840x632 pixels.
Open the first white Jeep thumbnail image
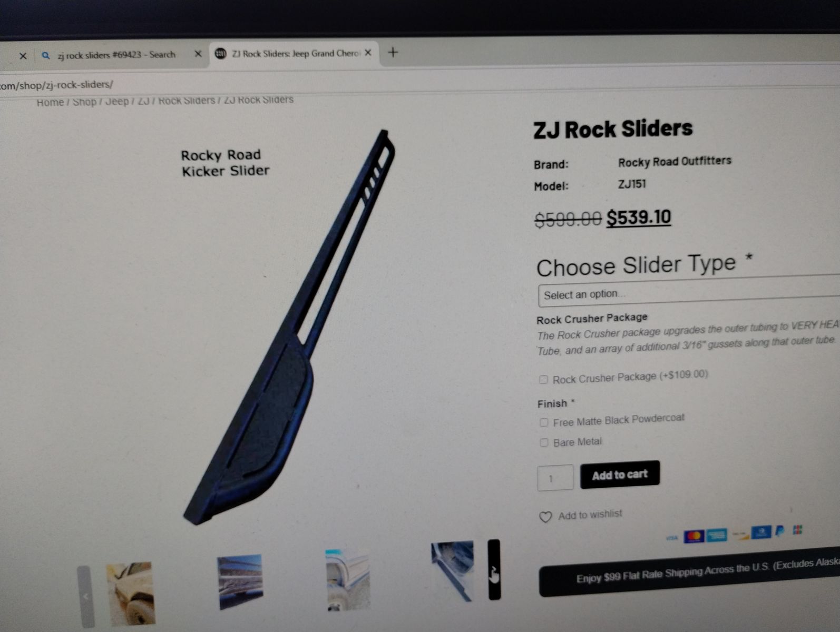130,594
